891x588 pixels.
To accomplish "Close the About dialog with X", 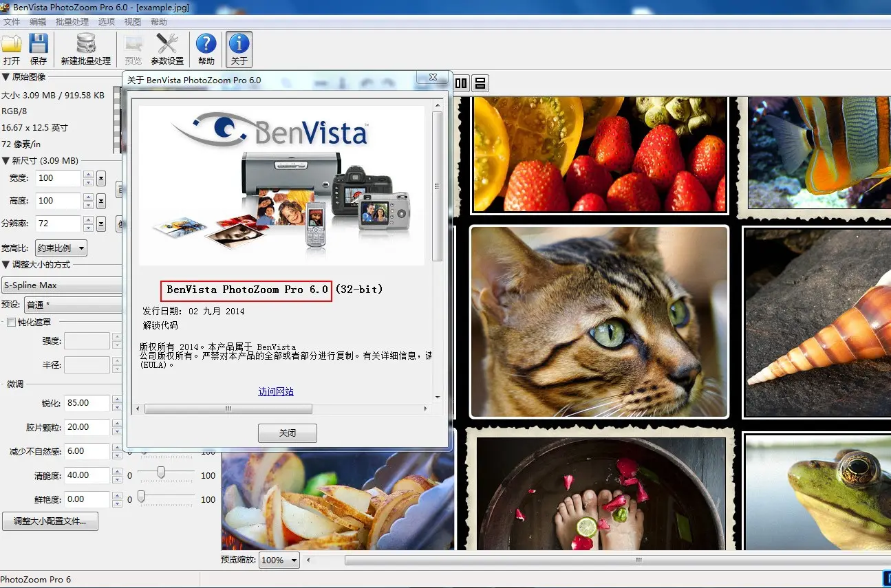I will (433, 78).
